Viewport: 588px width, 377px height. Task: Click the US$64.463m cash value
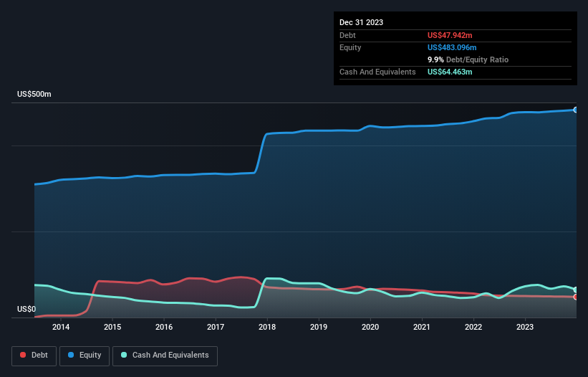click(x=450, y=72)
